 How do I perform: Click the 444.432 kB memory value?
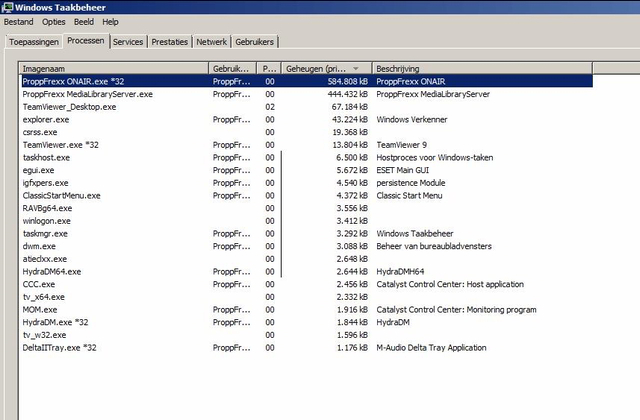(x=348, y=94)
